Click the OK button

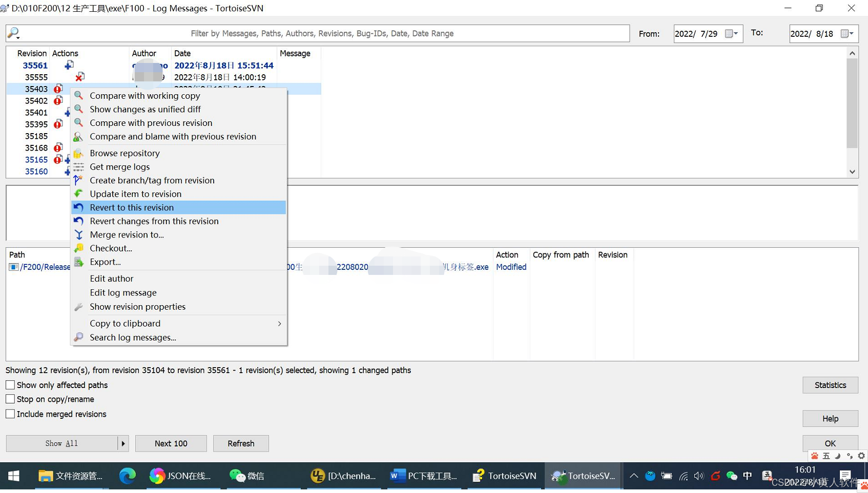(x=830, y=443)
